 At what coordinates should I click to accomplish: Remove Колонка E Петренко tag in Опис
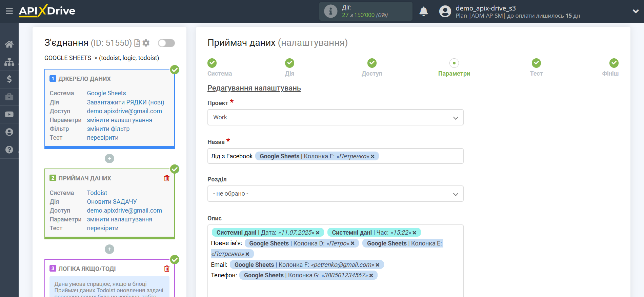(x=247, y=254)
